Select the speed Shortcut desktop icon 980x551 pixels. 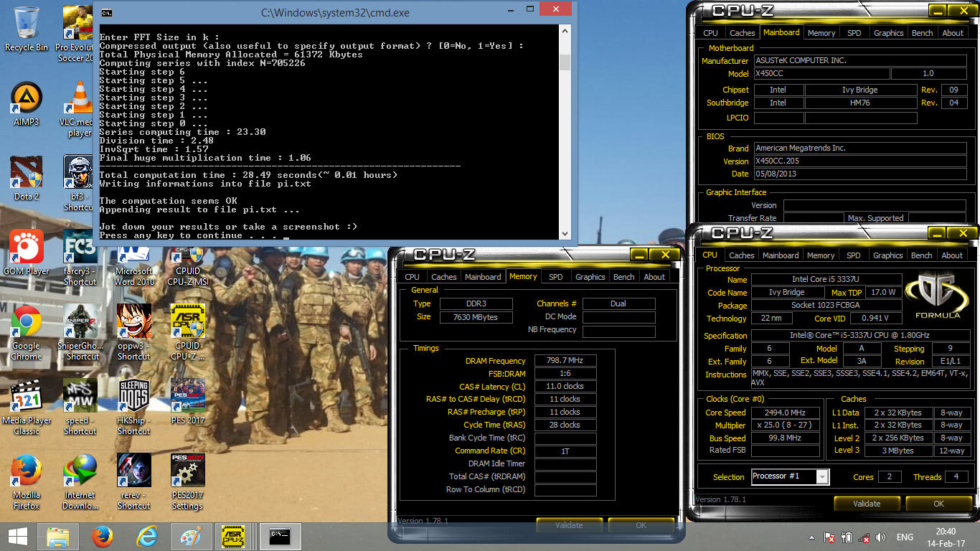coord(80,408)
